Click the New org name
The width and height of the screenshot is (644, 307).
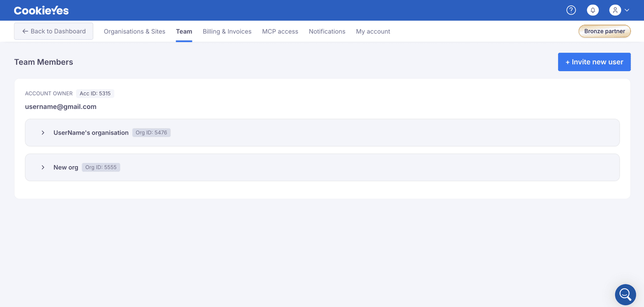[66, 167]
